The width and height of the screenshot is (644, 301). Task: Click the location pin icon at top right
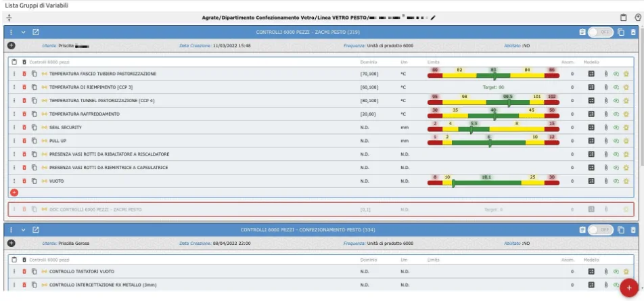click(x=637, y=18)
